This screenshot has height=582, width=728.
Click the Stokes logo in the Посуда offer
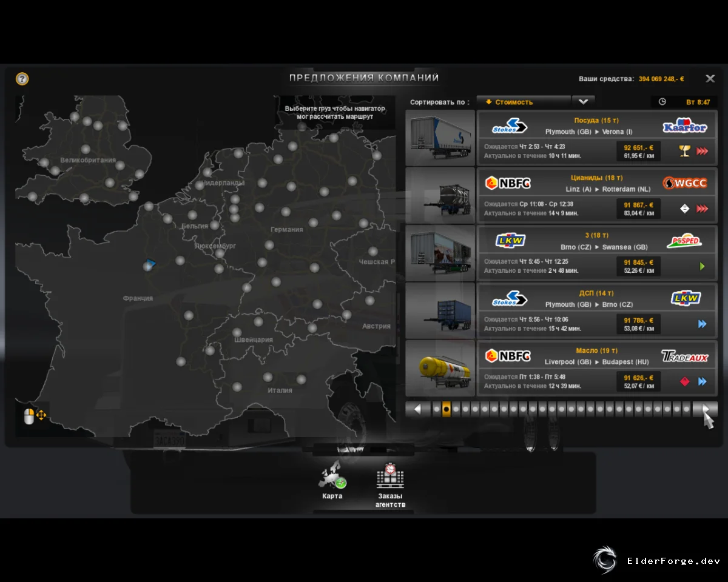pos(509,125)
